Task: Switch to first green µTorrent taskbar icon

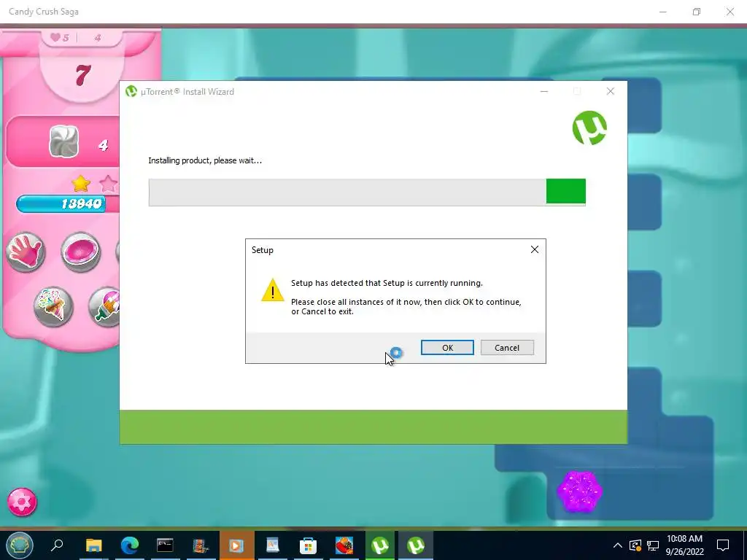Action: click(379, 545)
